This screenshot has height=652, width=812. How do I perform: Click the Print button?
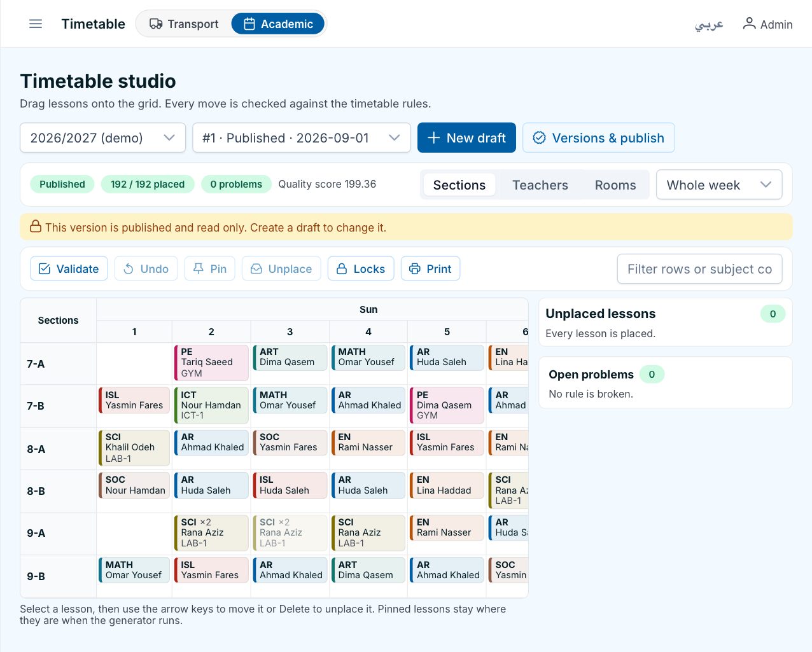(430, 268)
